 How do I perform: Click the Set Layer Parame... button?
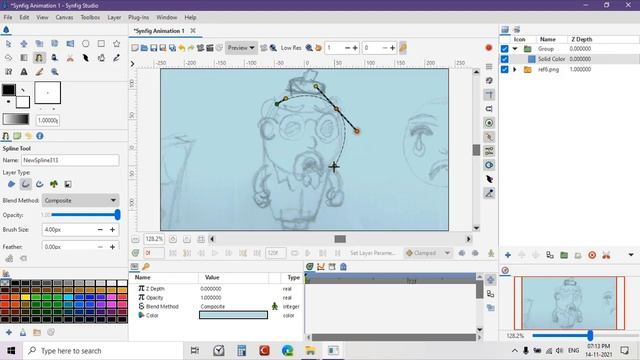373,253
